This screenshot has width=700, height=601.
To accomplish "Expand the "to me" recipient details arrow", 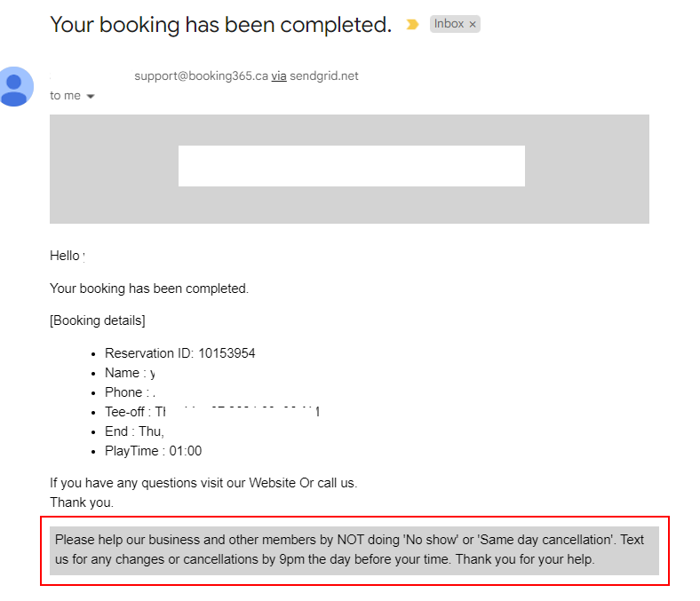I will pyautogui.click(x=91, y=96).
